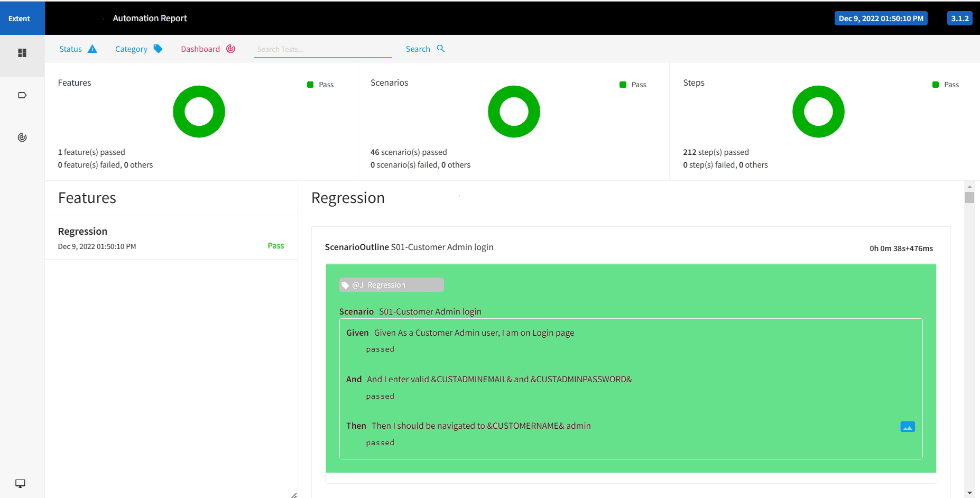Open the Status filter dropdown

71,49
